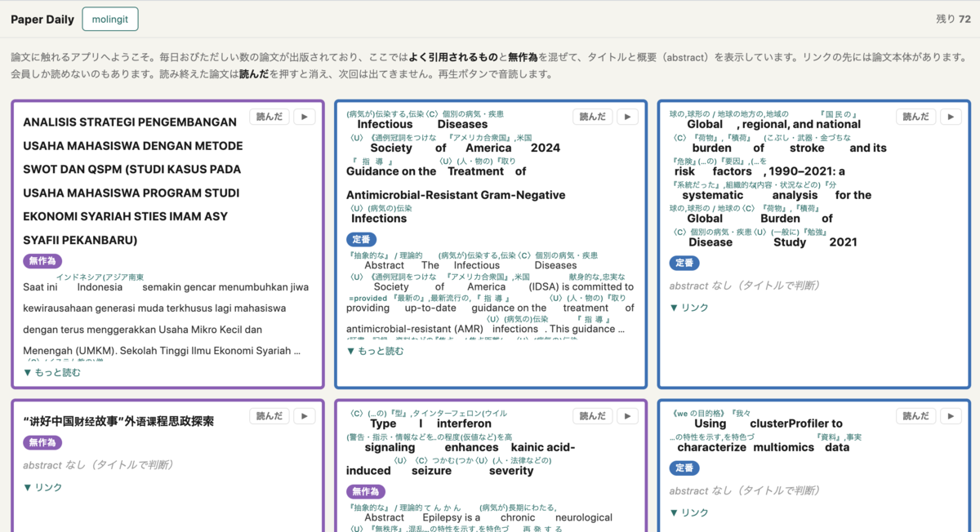Click the 残り 72 counter
This screenshot has width=980, height=532.
[953, 19]
